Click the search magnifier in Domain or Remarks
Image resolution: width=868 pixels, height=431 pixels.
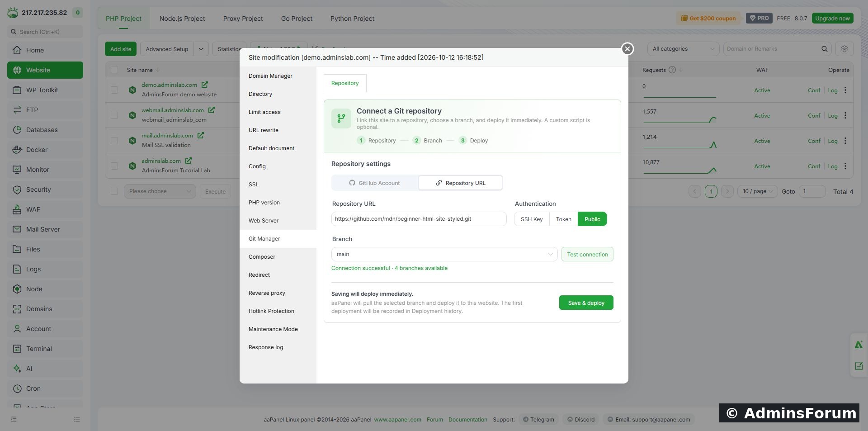pos(825,49)
